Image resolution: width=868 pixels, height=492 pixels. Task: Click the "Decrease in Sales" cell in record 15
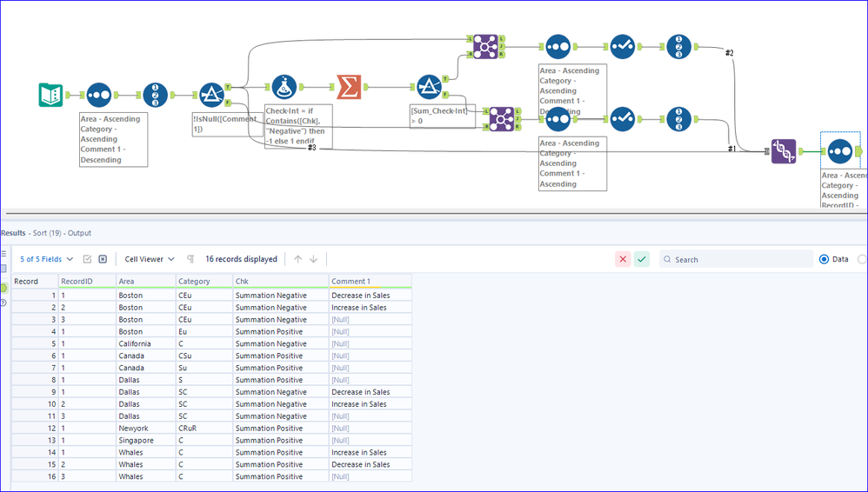pos(371,464)
